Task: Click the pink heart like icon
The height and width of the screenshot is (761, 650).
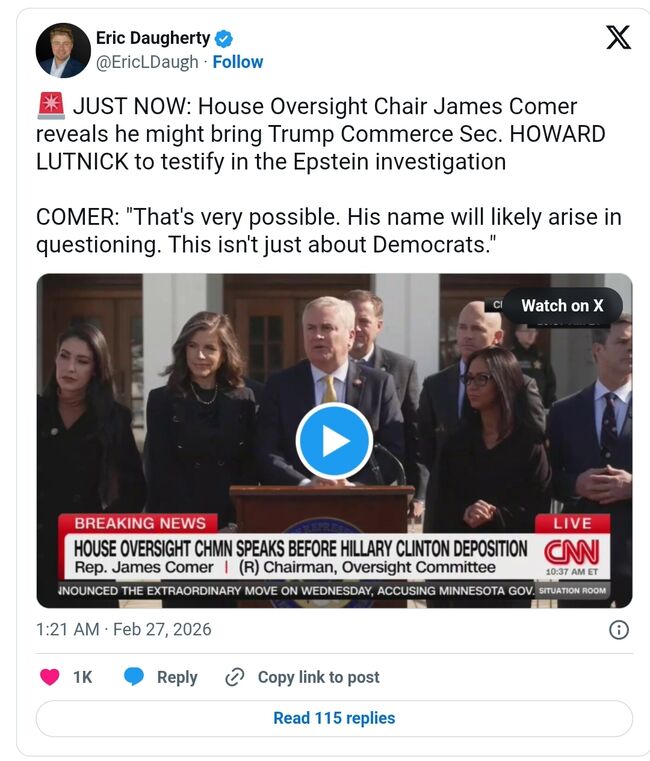Action: [50, 677]
